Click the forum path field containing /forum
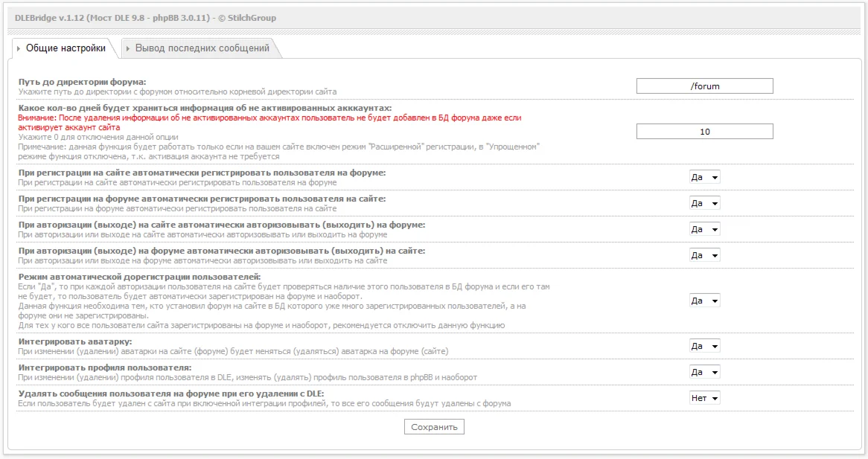 [703, 86]
